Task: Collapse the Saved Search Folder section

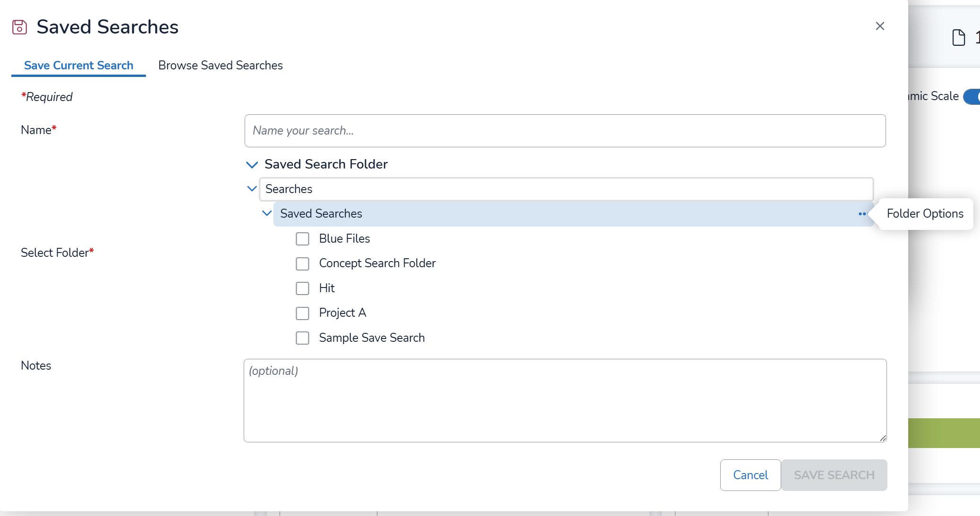Action: tap(252, 164)
